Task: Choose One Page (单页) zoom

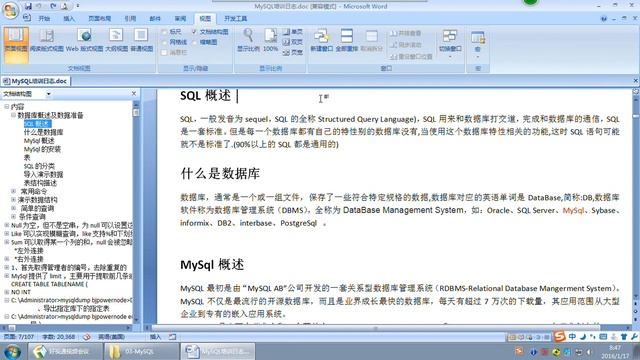Action: 293,31
